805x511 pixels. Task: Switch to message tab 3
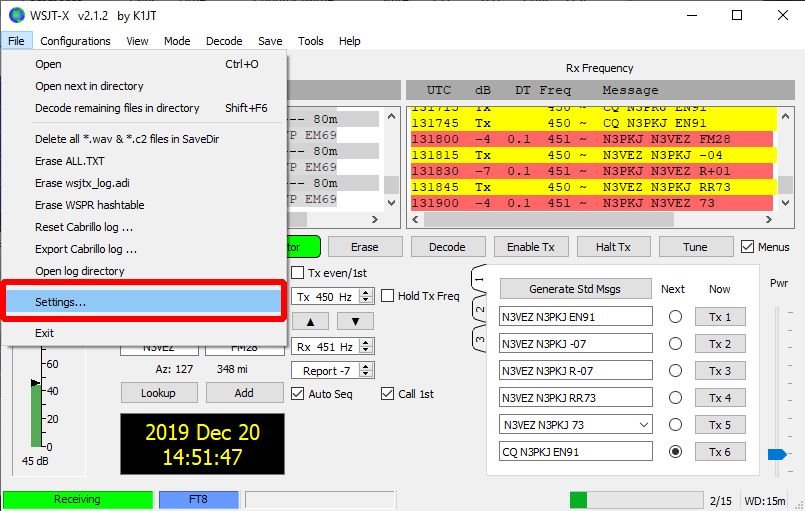480,339
